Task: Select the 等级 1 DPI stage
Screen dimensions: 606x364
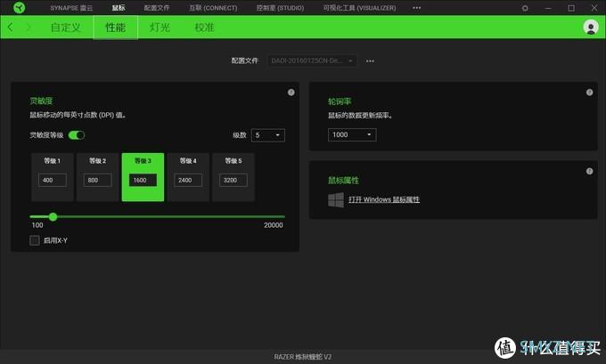Action: pyautogui.click(x=53, y=177)
